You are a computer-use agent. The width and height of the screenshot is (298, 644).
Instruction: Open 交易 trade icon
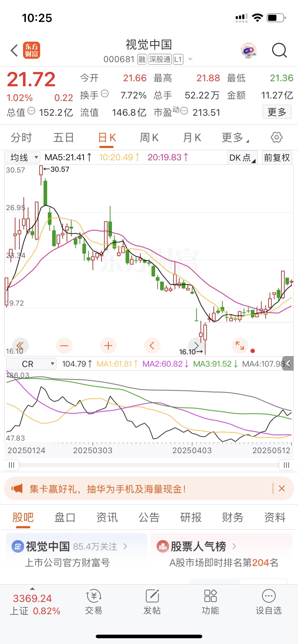[94, 596]
